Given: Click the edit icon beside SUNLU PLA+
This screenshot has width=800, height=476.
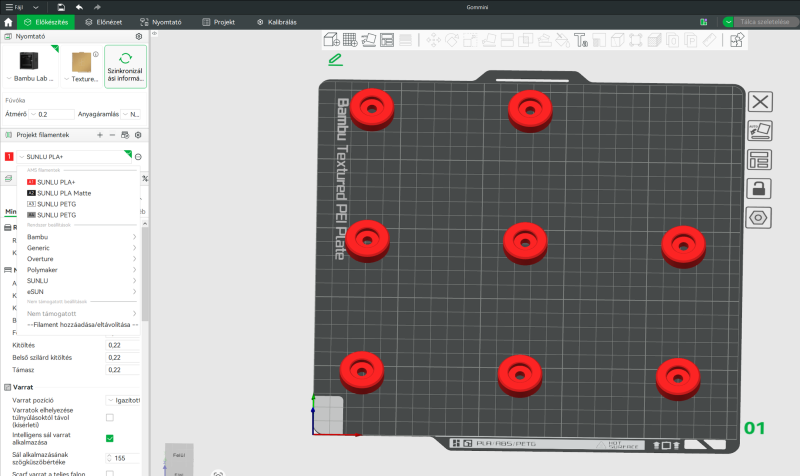Looking at the screenshot, I should point(138,157).
